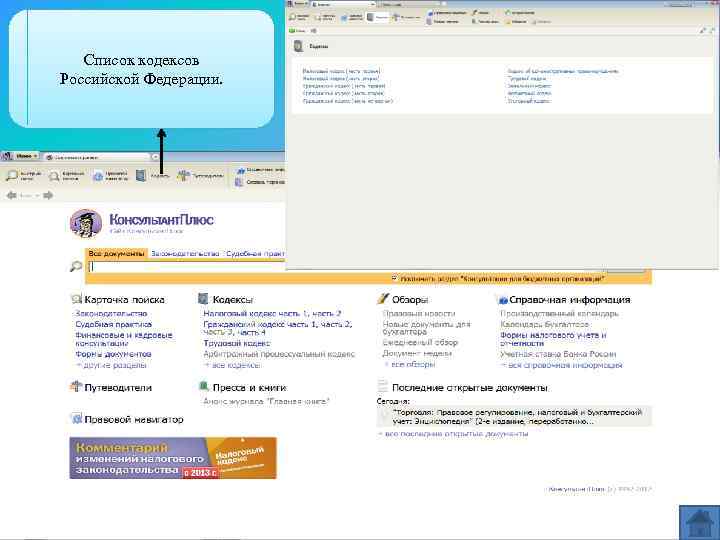Screen dimensions: 720x540
Task: Open Словарь терминов in lower toolbar
Action: [x=260, y=182]
